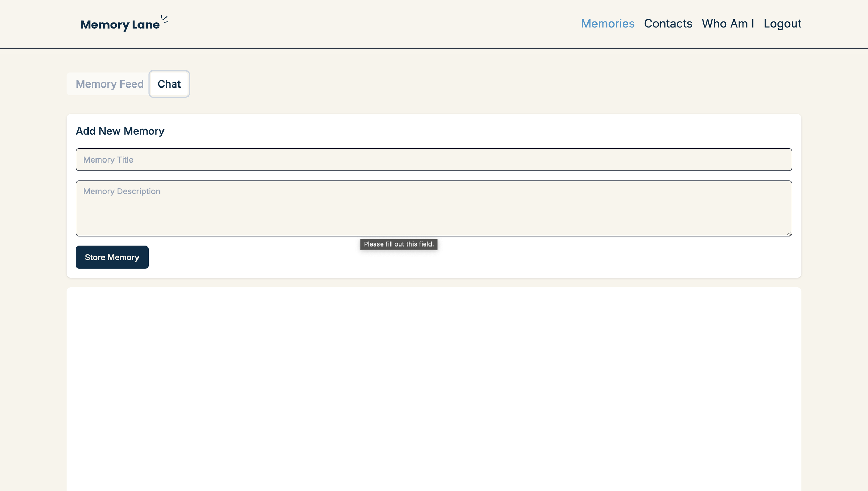The image size is (868, 491).
Task: Click the 'Please fill out this field' tooltip
Action: pyautogui.click(x=399, y=244)
